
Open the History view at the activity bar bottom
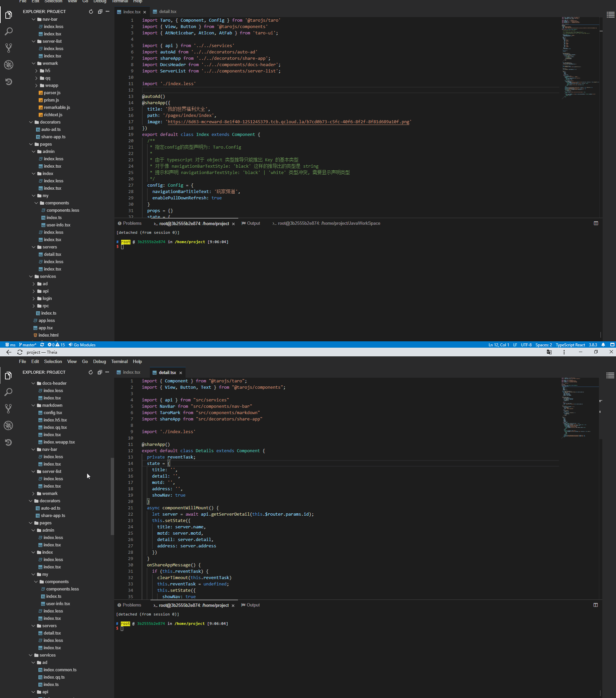click(9, 81)
